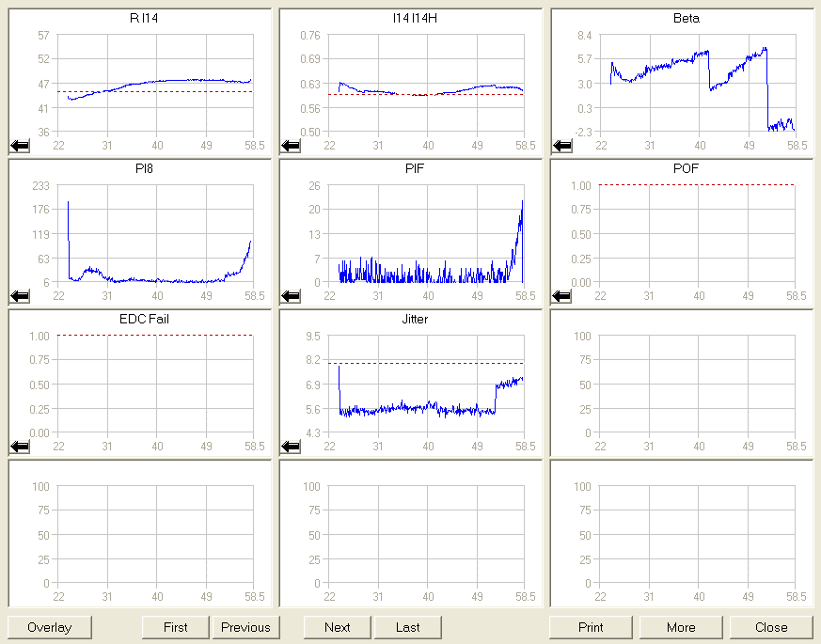Click the arrow icon on Beta chart
821x644 pixels.
coord(561,146)
